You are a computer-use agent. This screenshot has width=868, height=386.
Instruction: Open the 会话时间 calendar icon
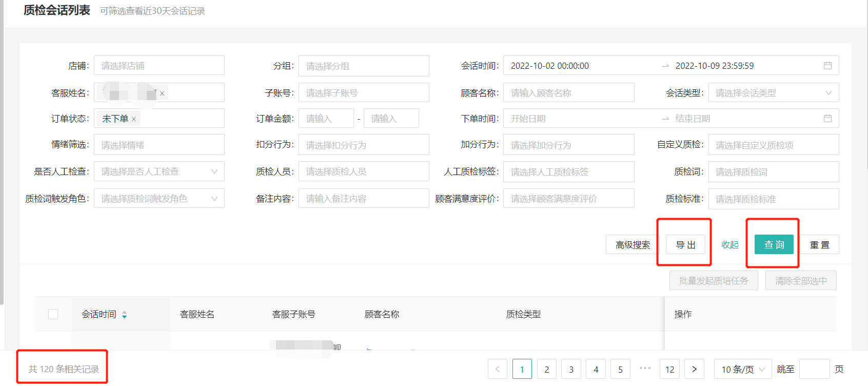(827, 66)
